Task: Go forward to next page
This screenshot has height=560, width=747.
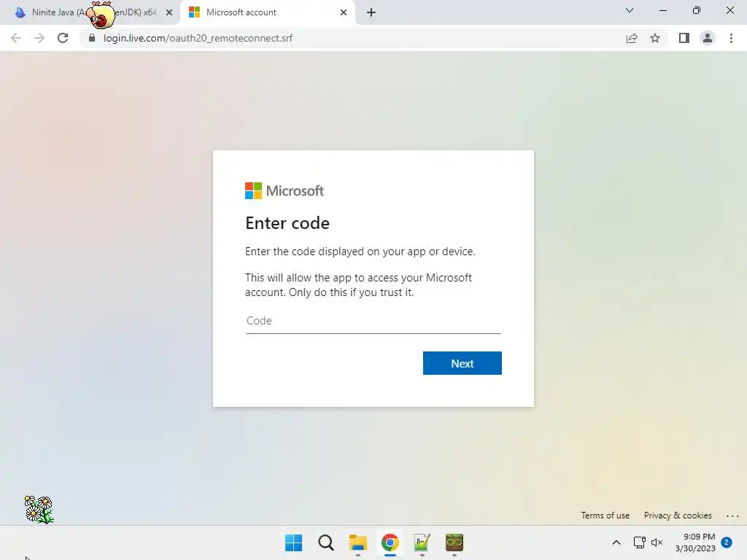Action: coord(39,38)
